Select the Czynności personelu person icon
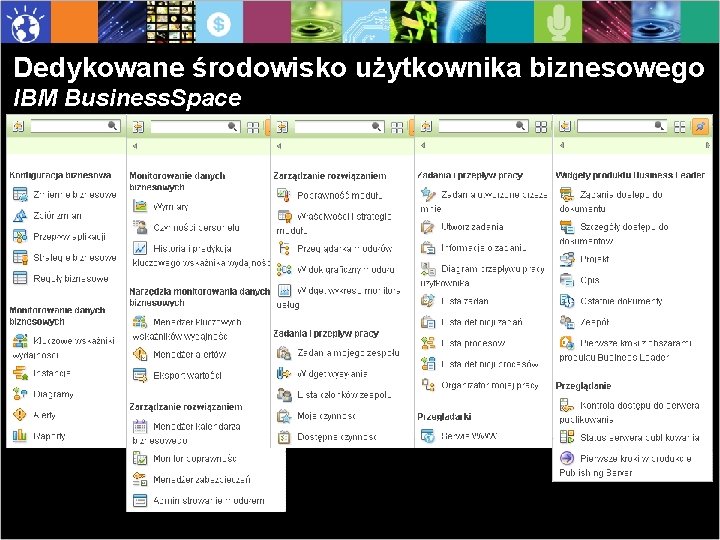The width and height of the screenshot is (720, 540). 140,227
